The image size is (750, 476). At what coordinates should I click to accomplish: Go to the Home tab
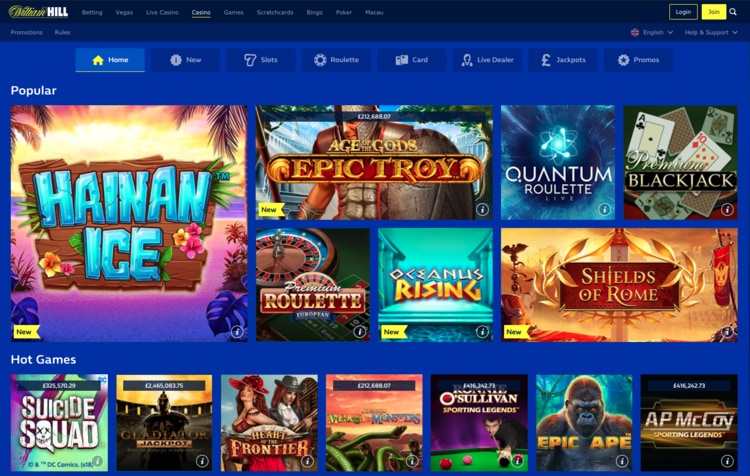tap(110, 60)
